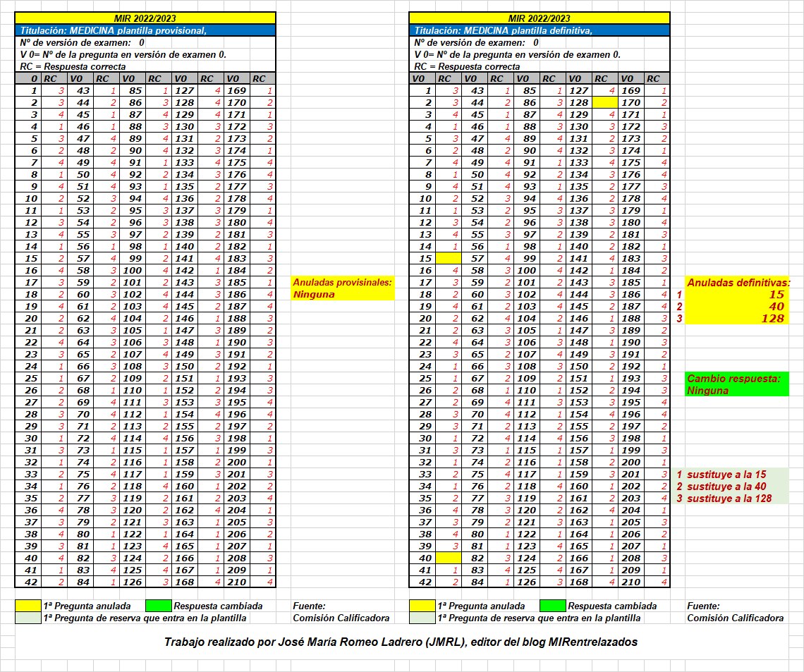Select the 'V 0= Nº de la pregunta' line in the provisional table
This screenshot has height=672, width=804.
point(123,54)
